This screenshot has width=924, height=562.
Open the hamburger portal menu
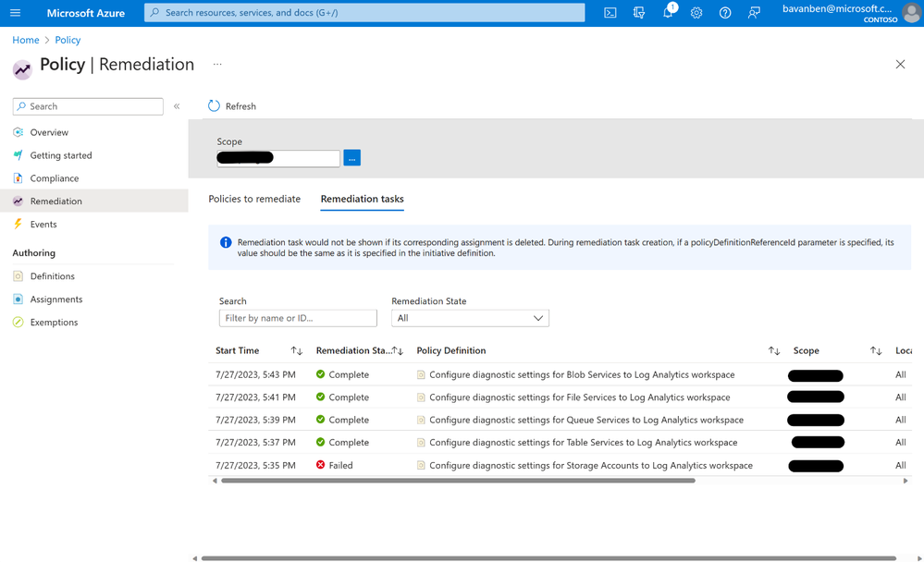click(16, 12)
